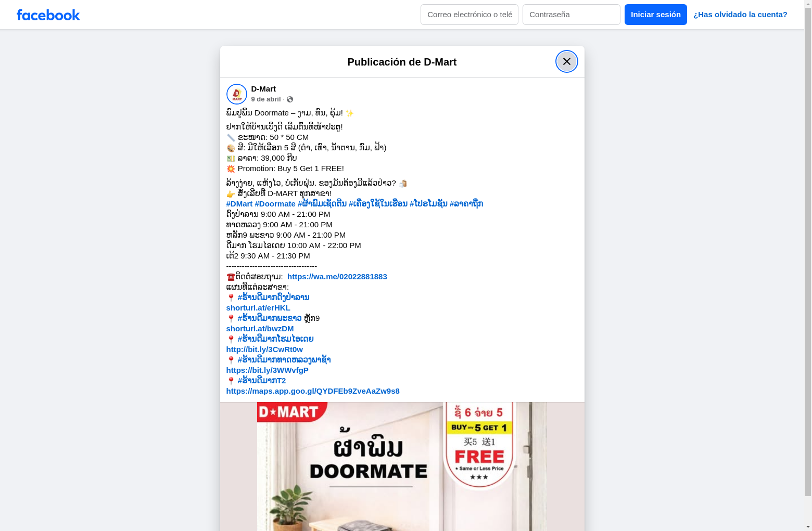Click the 9:30 AM - 21:30 PM hours line

[x=268, y=256]
